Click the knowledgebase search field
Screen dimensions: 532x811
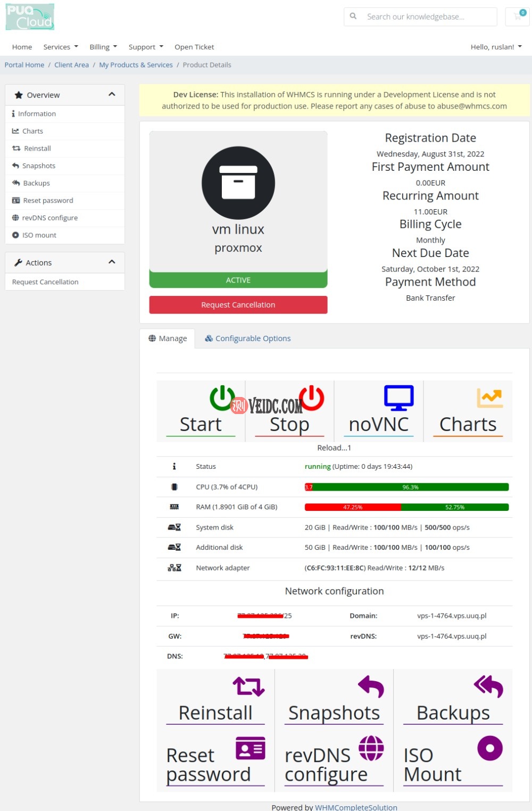[x=426, y=16]
